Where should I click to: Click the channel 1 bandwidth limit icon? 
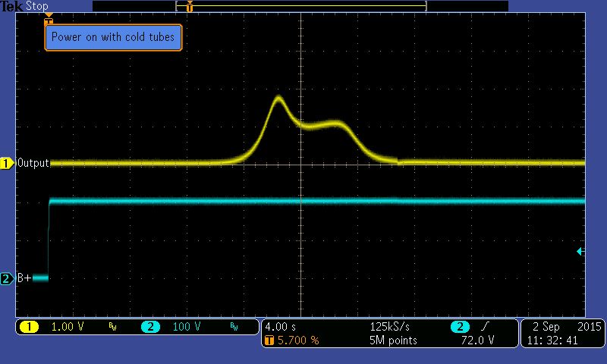coord(112,328)
